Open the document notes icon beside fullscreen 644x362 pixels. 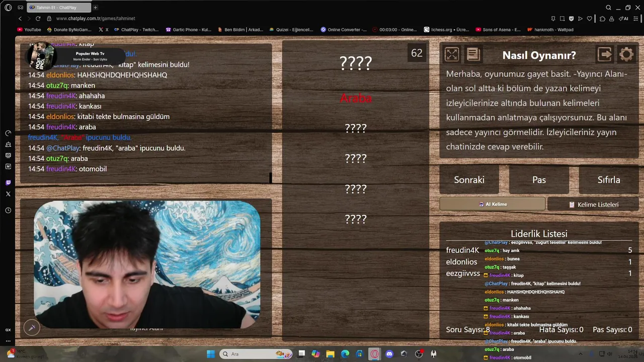click(x=473, y=54)
